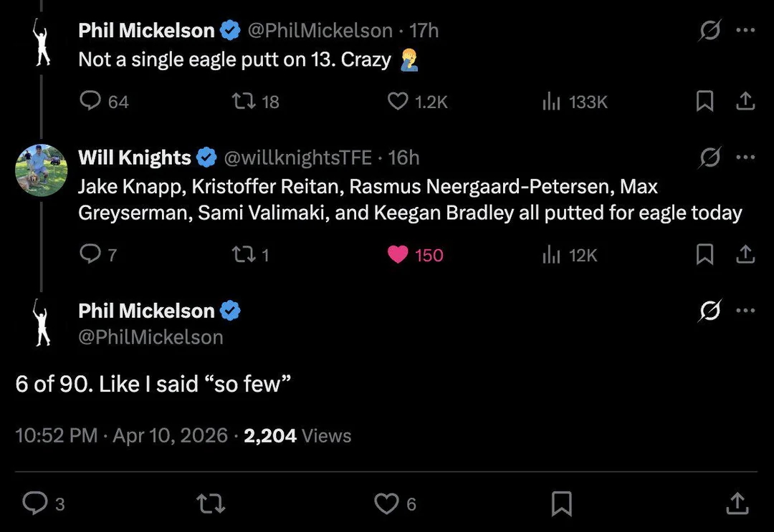774x532 pixels.
Task: Open the 10:52 PM Apr 10, 2026 timestamp
Action: point(121,435)
